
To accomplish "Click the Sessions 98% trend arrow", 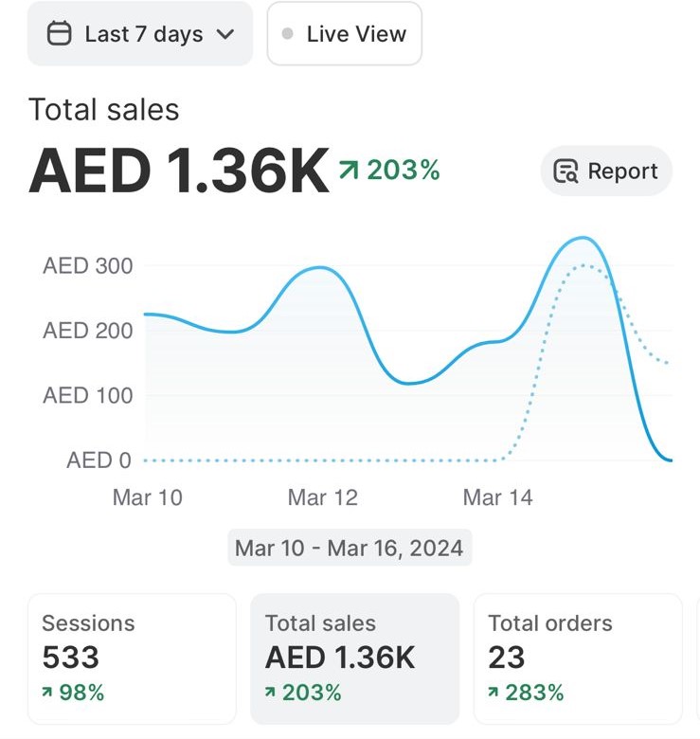I will 47,694.
